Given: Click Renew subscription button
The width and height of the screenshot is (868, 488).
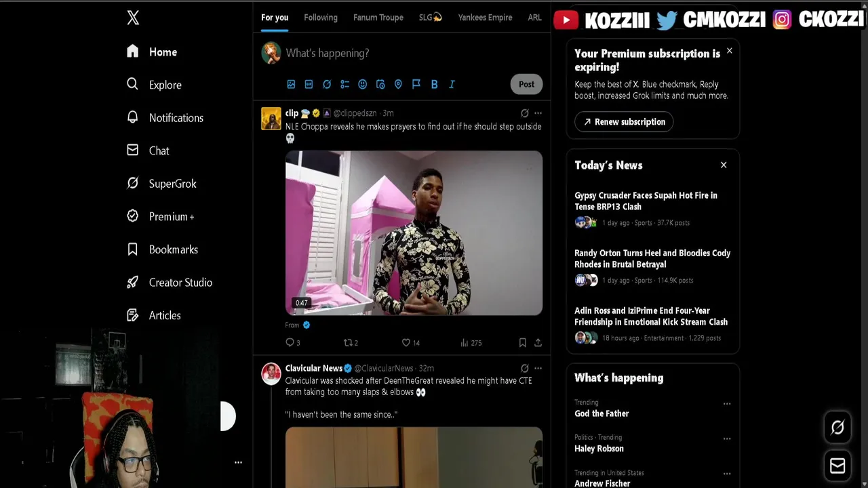Looking at the screenshot, I should pyautogui.click(x=624, y=122).
